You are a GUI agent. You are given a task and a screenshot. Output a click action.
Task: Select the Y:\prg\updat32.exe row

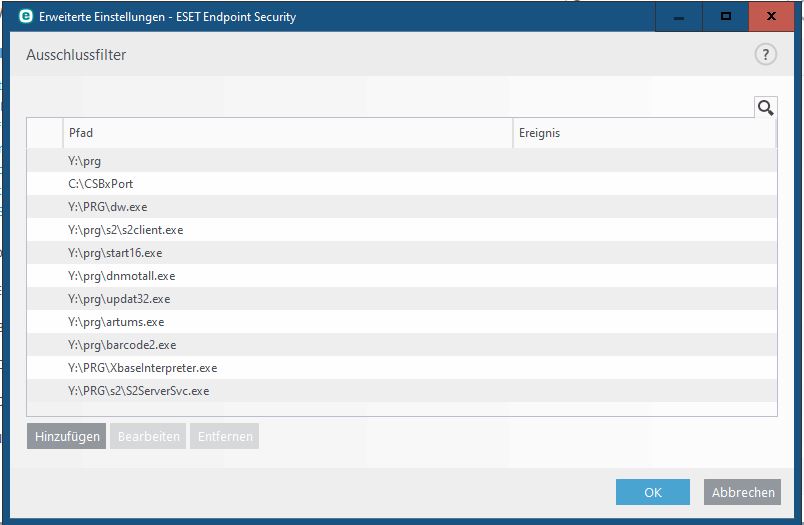coord(401,299)
